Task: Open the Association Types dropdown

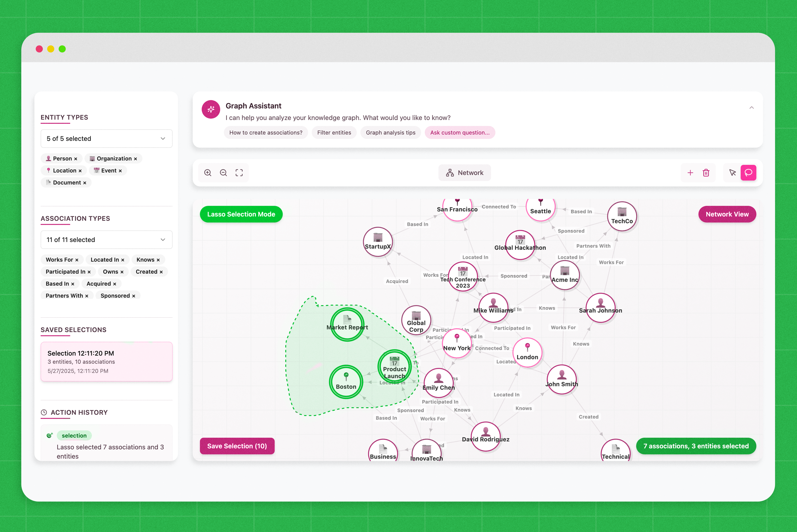Action: tap(106, 240)
